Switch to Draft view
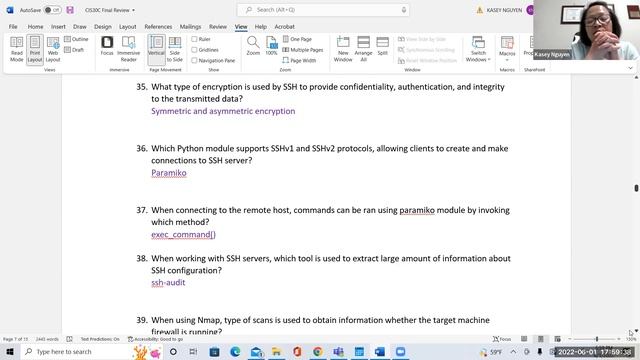This screenshot has width=640, height=360. tap(74, 50)
